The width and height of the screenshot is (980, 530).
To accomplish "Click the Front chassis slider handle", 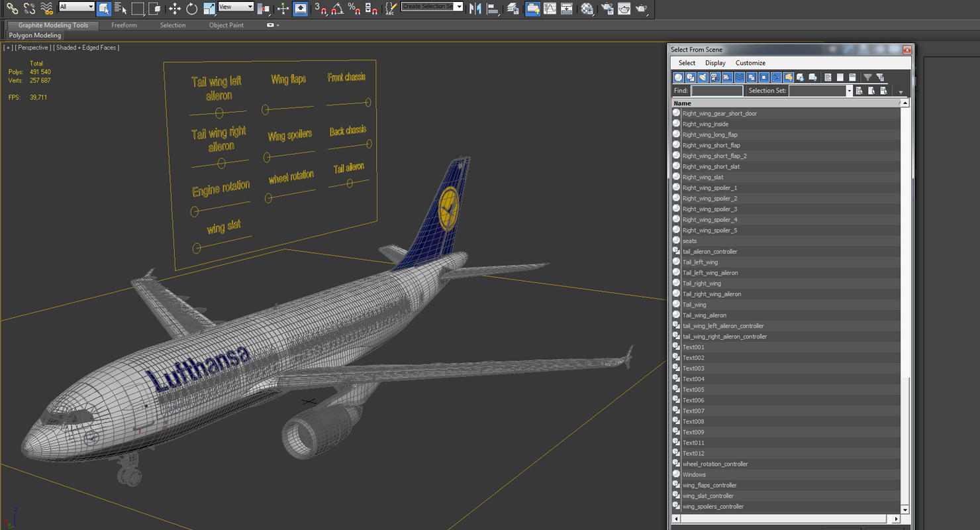I will 368,102.
